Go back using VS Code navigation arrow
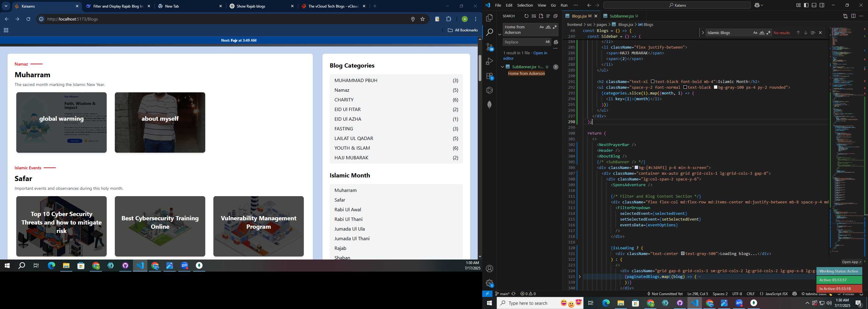868x309 pixels. [589, 5]
